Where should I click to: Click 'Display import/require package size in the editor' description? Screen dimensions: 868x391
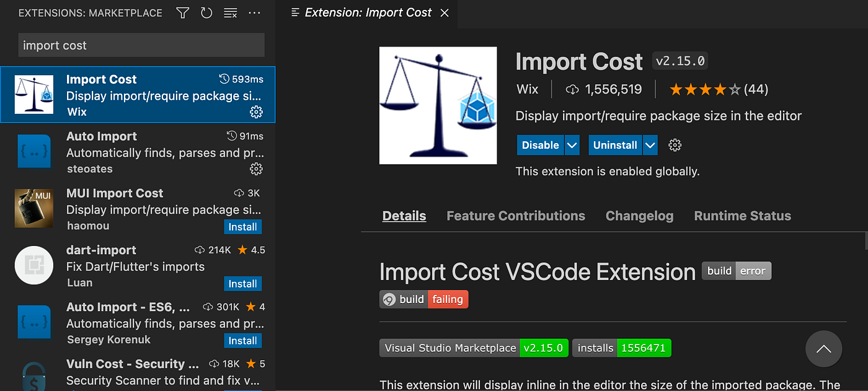coord(658,116)
